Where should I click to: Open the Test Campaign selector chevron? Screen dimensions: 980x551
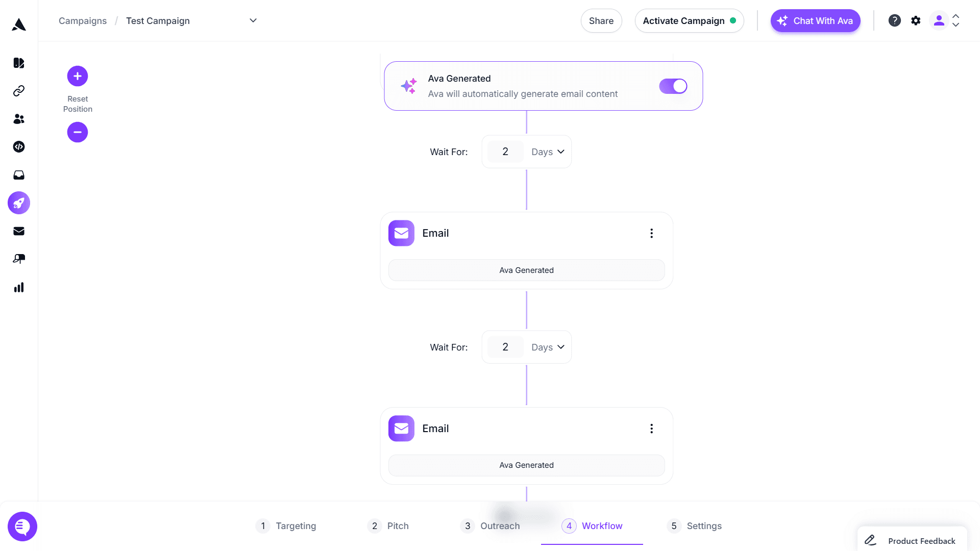tap(253, 20)
